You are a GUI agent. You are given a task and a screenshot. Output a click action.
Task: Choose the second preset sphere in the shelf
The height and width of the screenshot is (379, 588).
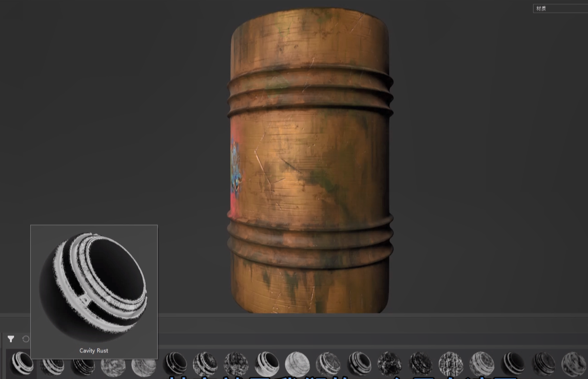(52, 365)
